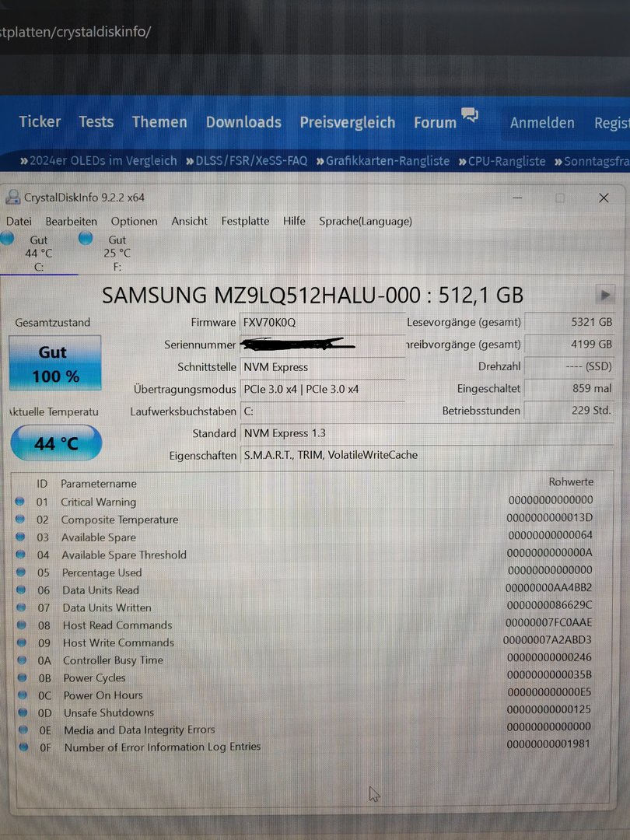Open the DLSS/FSR/XeSS-FAQ link
The width and height of the screenshot is (630, 840).
[x=247, y=161]
